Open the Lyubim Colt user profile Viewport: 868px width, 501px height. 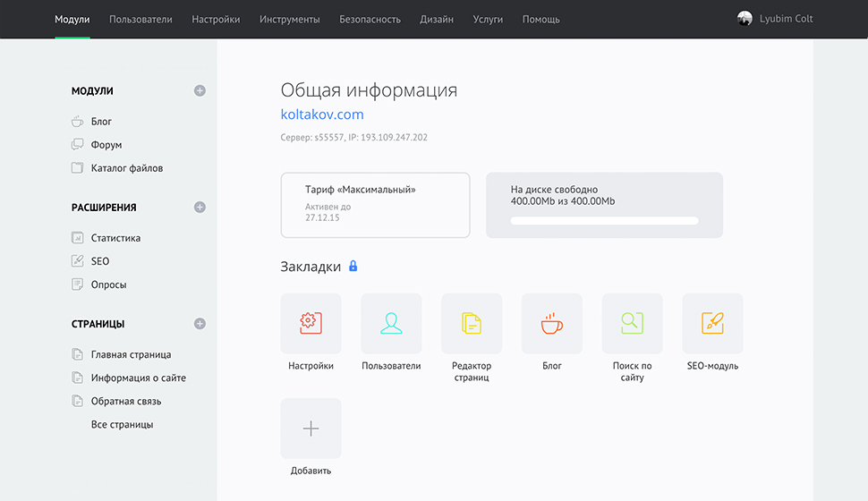775,18
